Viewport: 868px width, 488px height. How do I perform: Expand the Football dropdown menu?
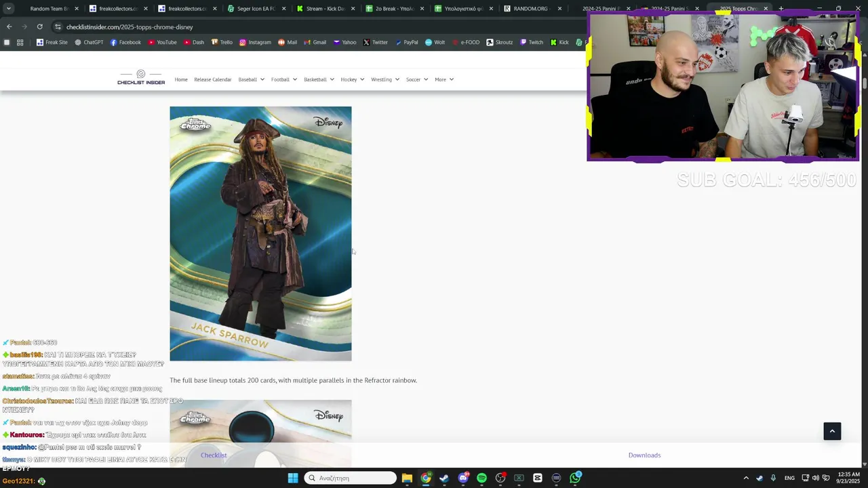(x=284, y=79)
